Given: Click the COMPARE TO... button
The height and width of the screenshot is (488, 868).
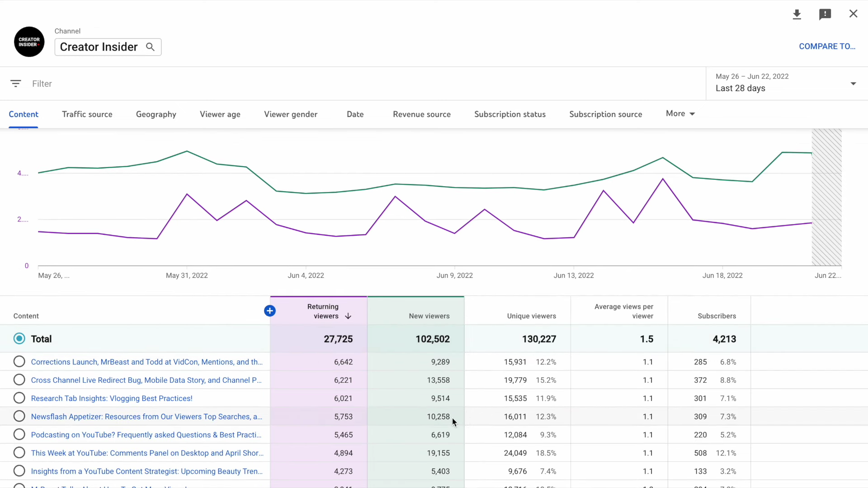Looking at the screenshot, I should pos(827,47).
